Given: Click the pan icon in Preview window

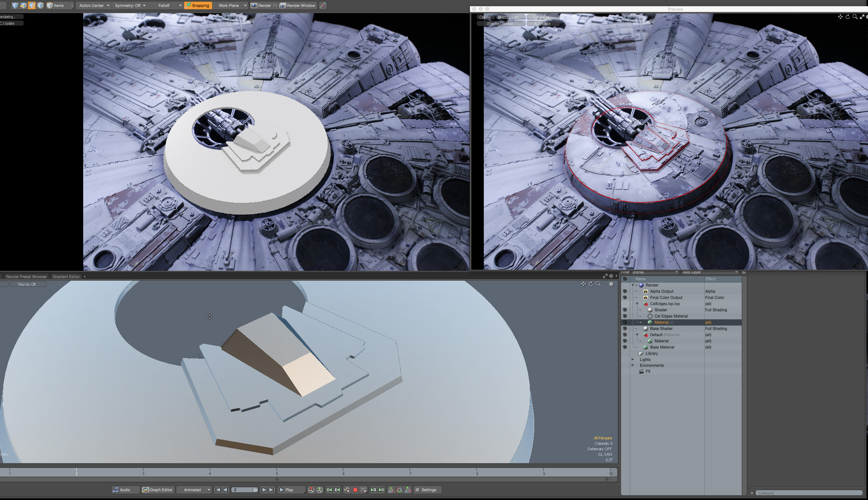Looking at the screenshot, I should (840, 17).
